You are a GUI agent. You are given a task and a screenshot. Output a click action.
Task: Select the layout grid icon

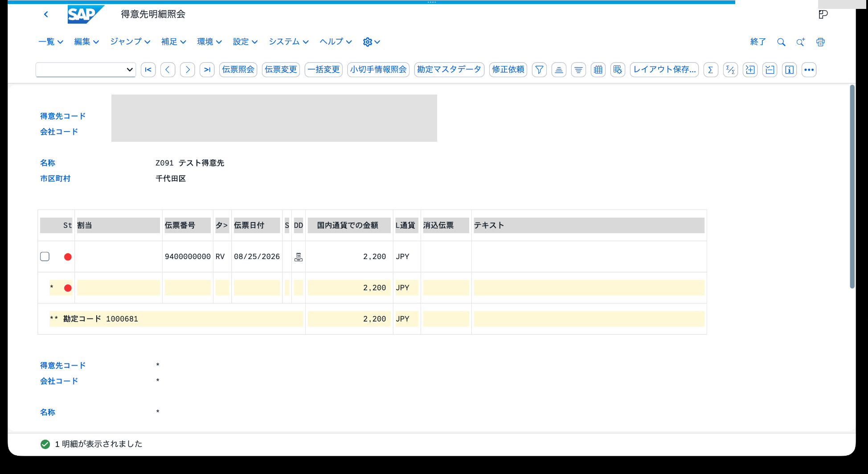pyautogui.click(x=598, y=70)
